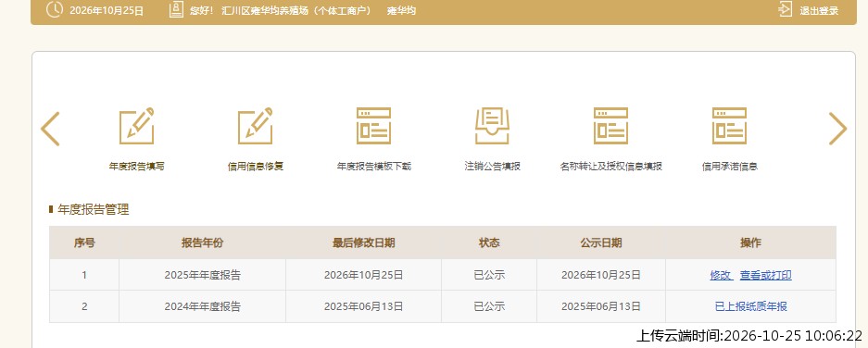The width and height of the screenshot is (868, 348).
Task: Open the 信用承诺信息 icon
Action: click(x=729, y=126)
